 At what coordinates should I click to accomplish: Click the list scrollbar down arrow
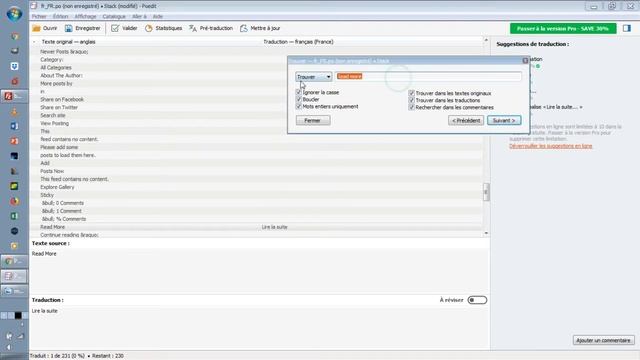pyautogui.click(x=486, y=233)
